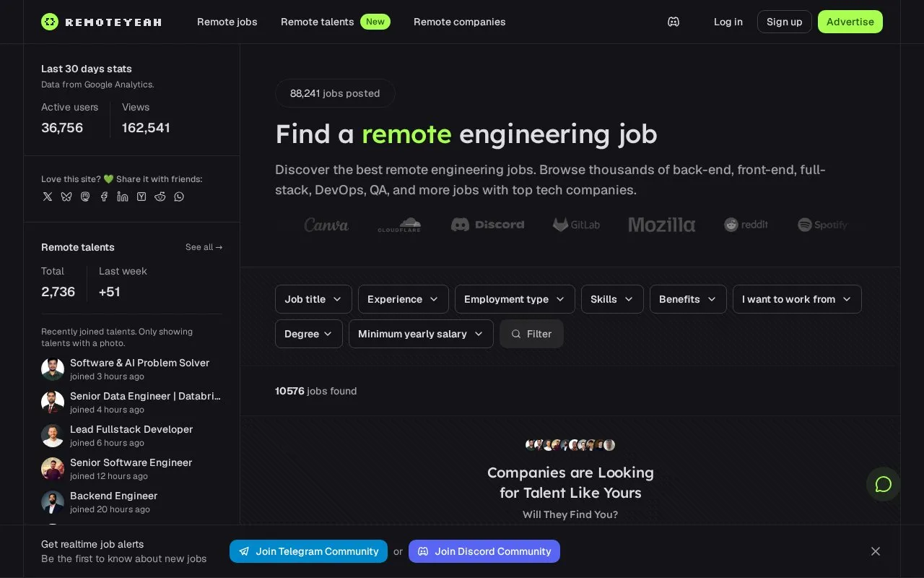Click the Spotify company logo

(x=823, y=225)
